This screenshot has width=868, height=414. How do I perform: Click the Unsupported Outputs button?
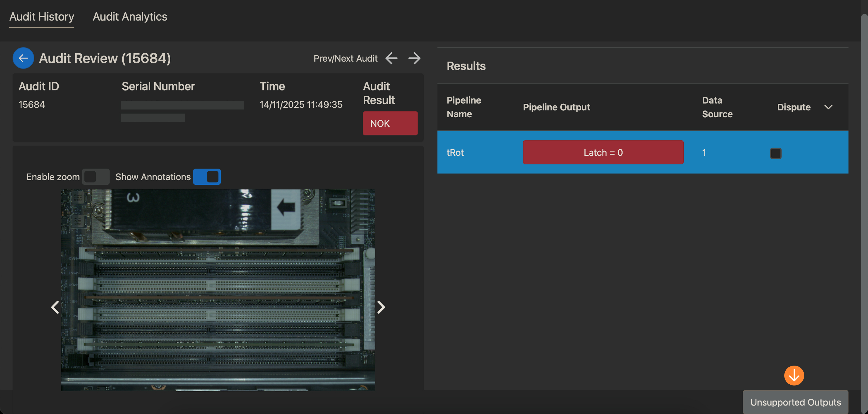pyautogui.click(x=795, y=402)
